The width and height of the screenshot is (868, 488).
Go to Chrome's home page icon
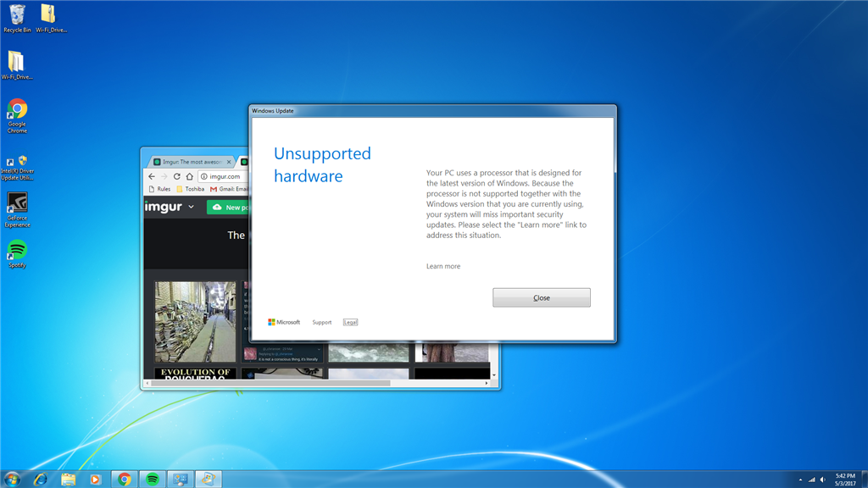point(189,176)
